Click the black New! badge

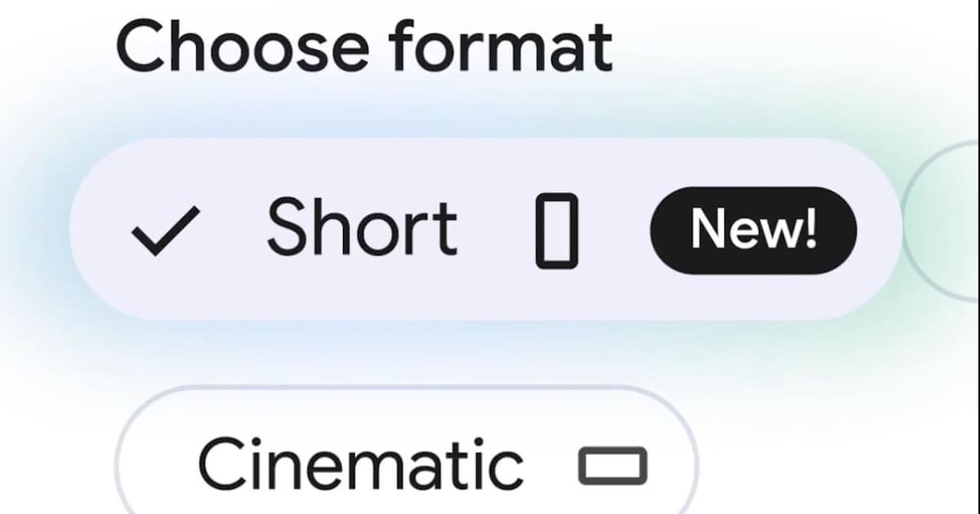point(753,230)
